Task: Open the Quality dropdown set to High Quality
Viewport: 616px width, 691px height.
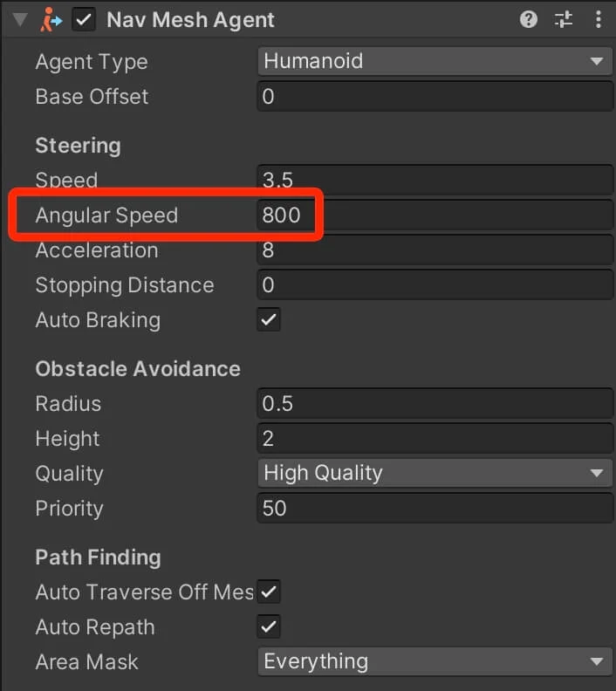Action: [435, 473]
